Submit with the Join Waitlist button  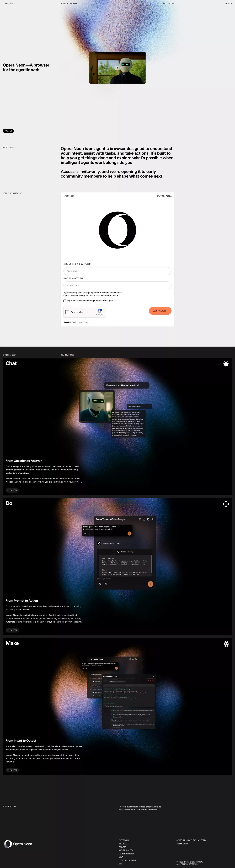point(160,311)
